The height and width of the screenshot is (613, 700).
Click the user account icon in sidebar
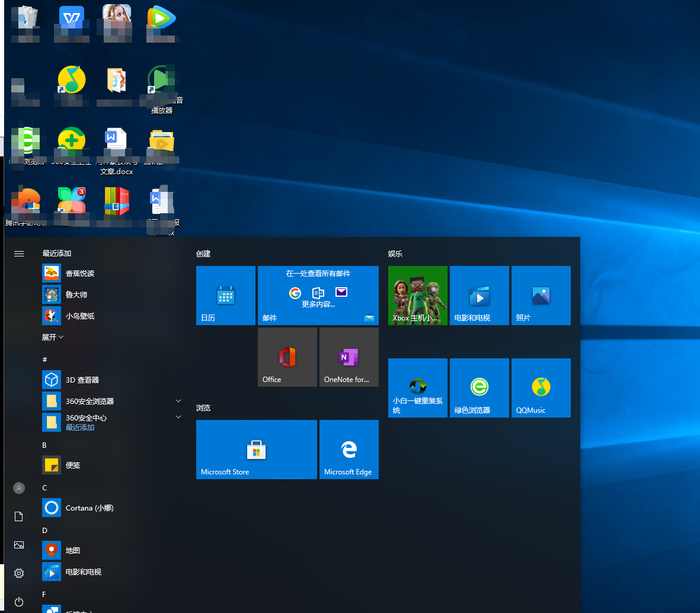(19, 488)
